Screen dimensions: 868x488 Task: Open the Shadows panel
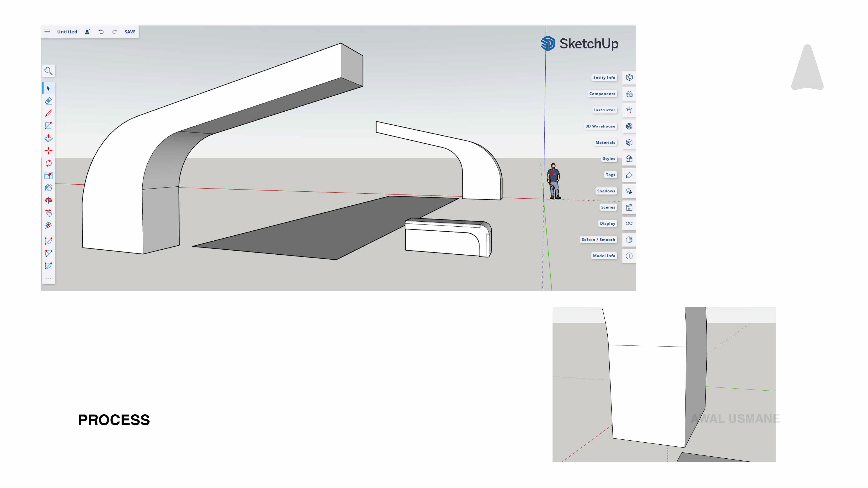tap(629, 191)
